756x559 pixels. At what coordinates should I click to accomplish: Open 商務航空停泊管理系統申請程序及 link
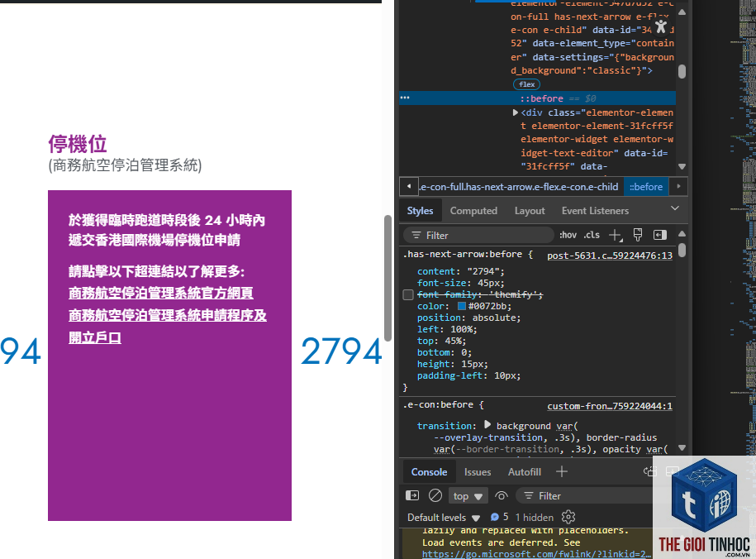[x=167, y=315]
